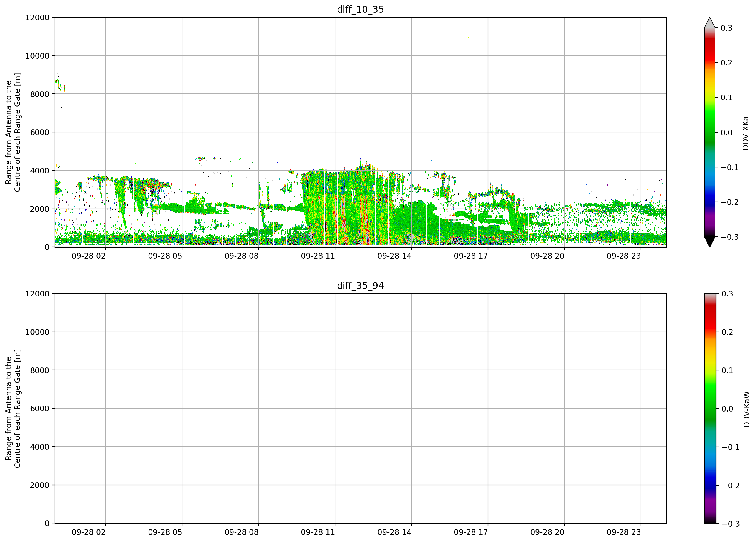
Task: Click the top plot's y-axis range label
Action: pyautogui.click(x=13, y=132)
